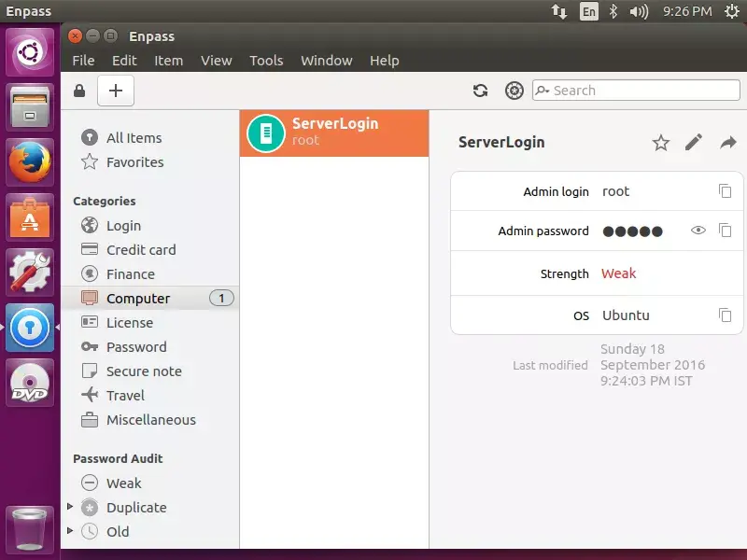Reveal the Admin password with eye icon
Viewport: 747px width, 560px height.
click(698, 231)
